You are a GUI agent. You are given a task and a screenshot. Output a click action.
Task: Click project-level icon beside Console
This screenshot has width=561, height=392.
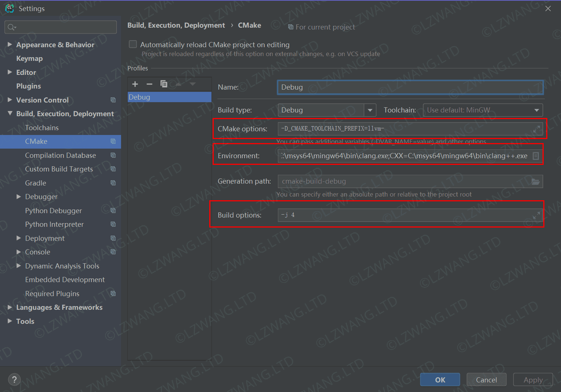tap(113, 252)
